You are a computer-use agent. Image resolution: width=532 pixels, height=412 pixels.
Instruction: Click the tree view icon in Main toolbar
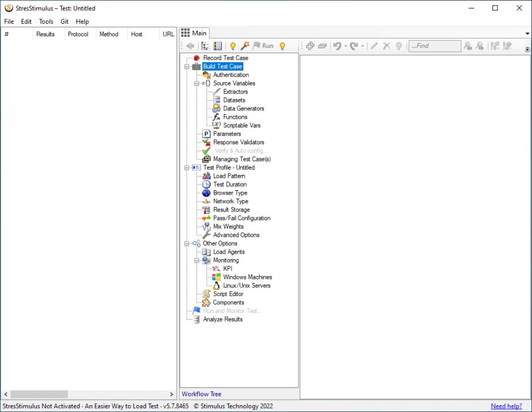pyautogui.click(x=205, y=46)
